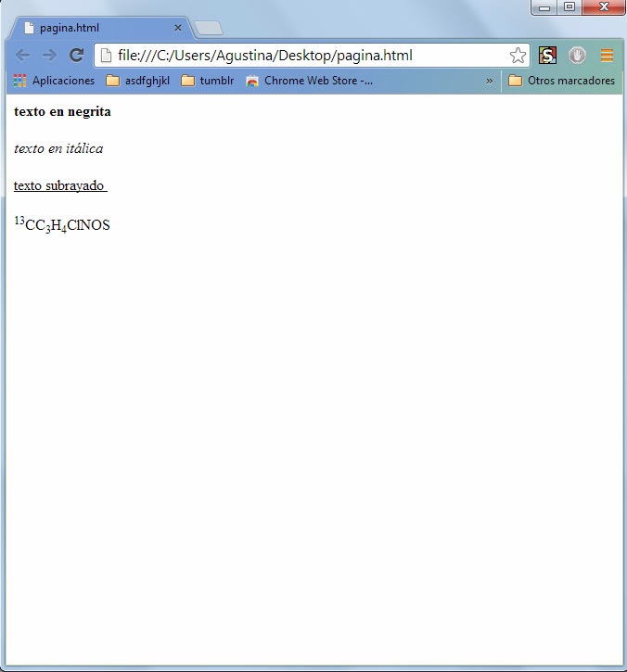This screenshot has width=627, height=672.
Task: Click the chemical formula text 13CC3H4ClNOS
Action: pos(62,224)
